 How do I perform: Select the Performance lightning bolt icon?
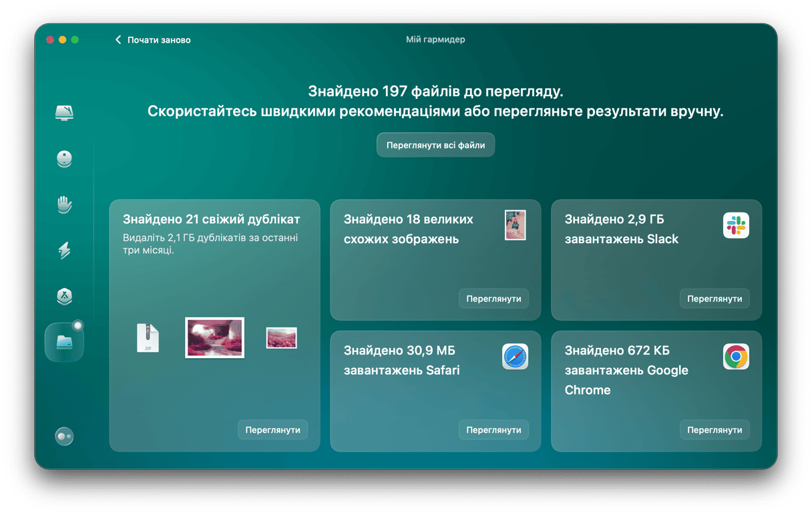64,250
